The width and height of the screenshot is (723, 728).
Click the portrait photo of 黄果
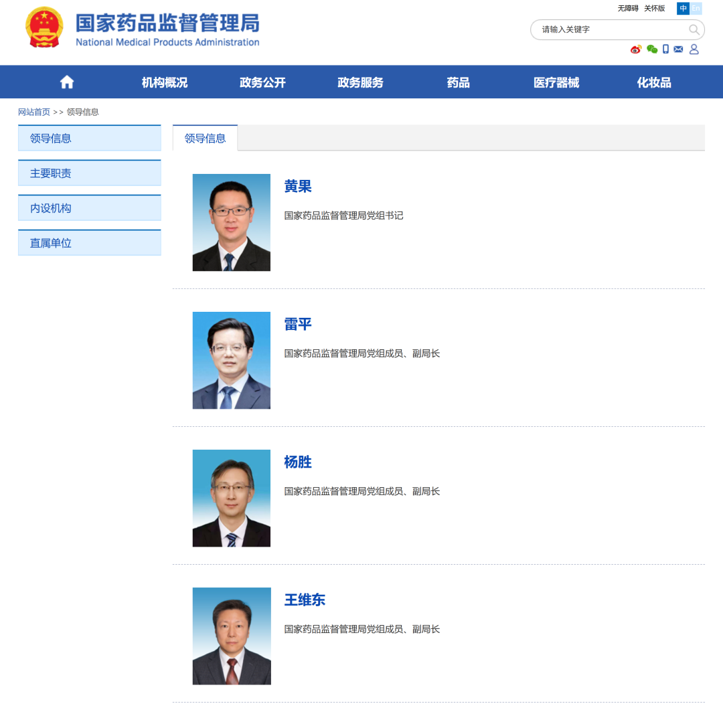tap(232, 222)
